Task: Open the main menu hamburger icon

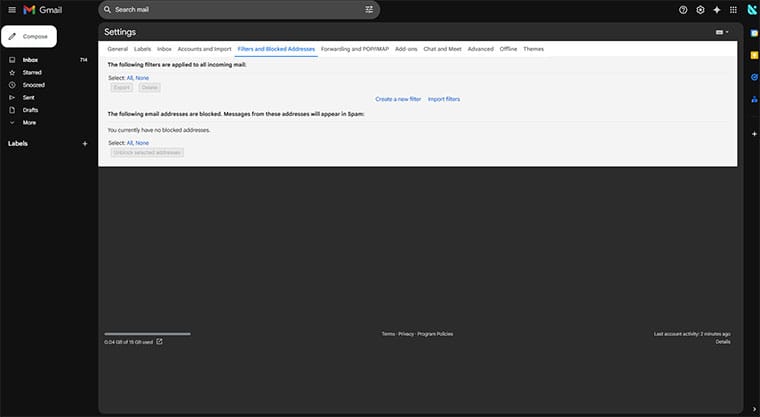Action: click(x=10, y=9)
